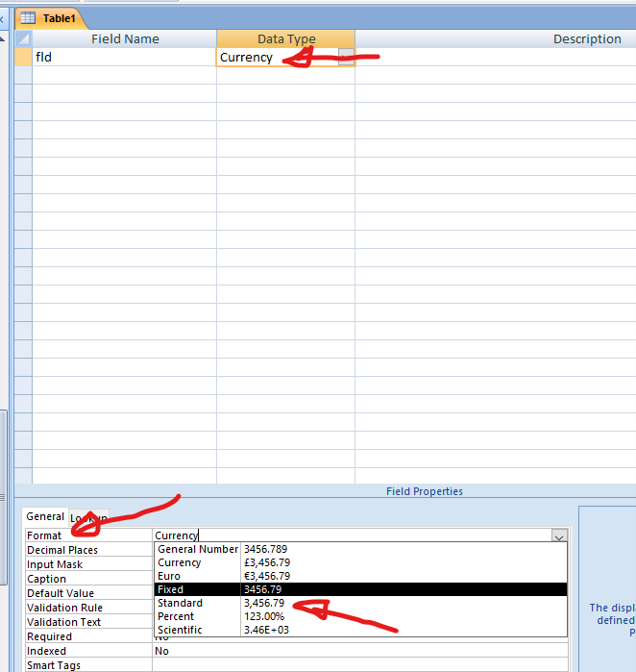Click the Indexed value 'No' field
Viewport: 636px width, 672px height.
360,651
